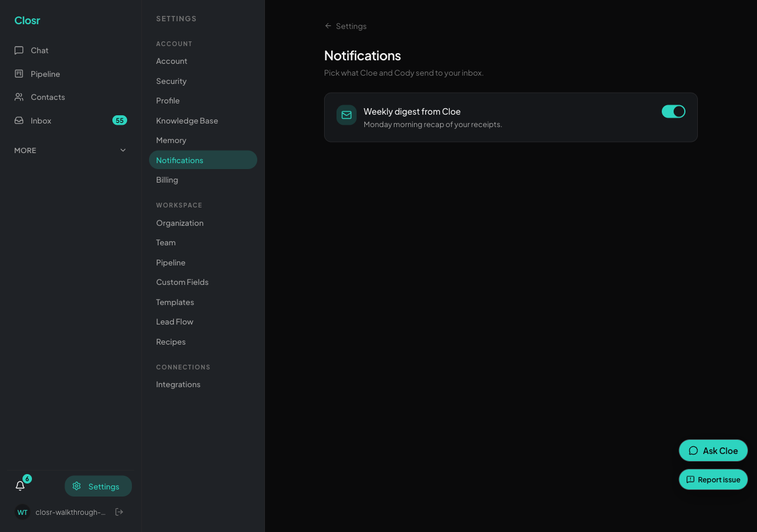Open the notification bell icon
Viewport: 757px width, 532px height.
pyautogui.click(x=20, y=486)
